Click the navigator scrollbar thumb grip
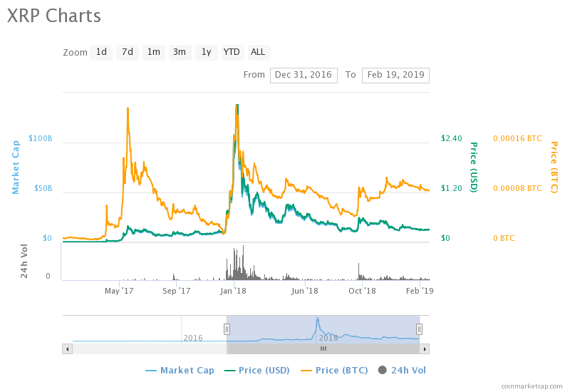The width and height of the screenshot is (570, 392). [x=323, y=349]
